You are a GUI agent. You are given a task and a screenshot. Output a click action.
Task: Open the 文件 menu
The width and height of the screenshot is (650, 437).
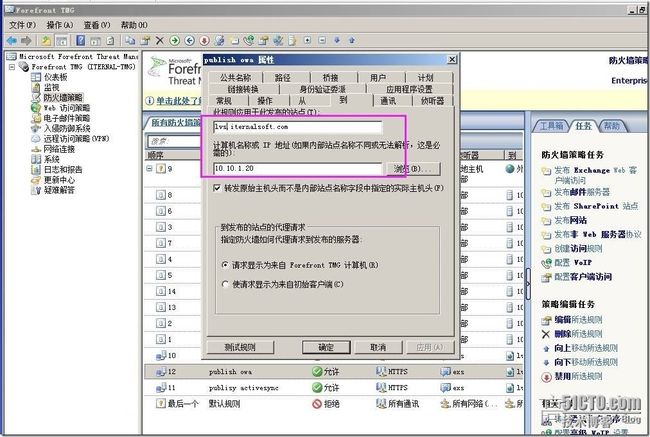point(22,25)
